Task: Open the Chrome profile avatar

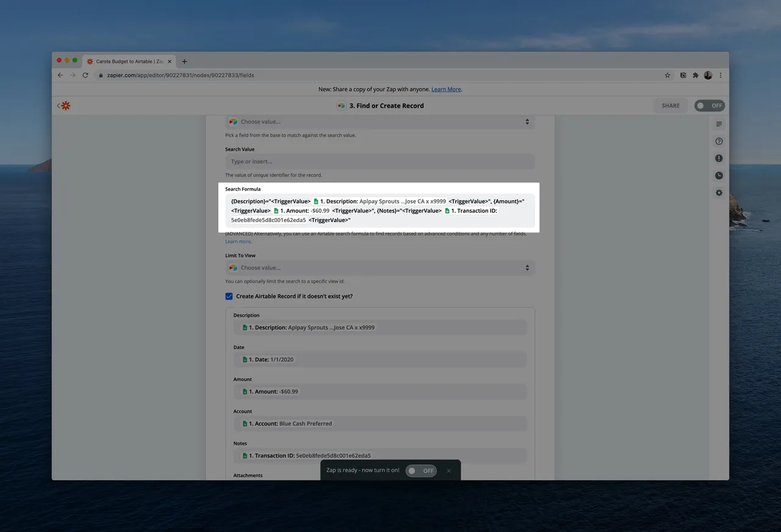Action: (x=708, y=75)
